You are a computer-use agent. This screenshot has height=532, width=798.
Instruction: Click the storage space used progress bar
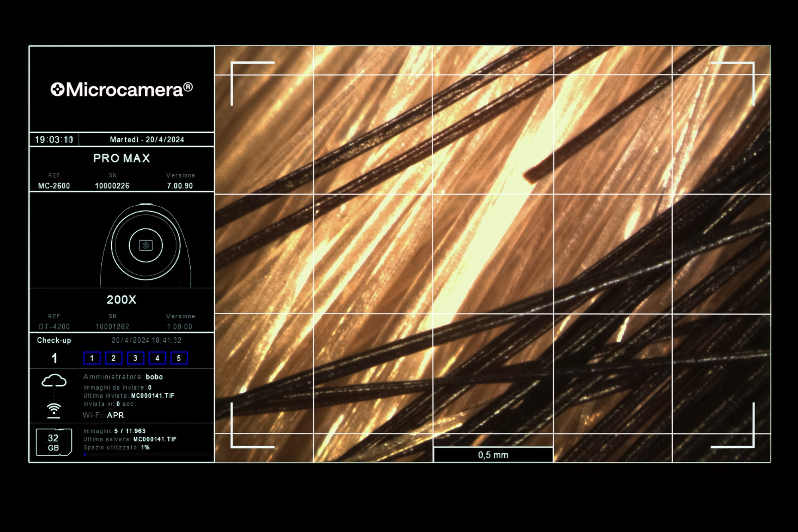tap(146, 454)
